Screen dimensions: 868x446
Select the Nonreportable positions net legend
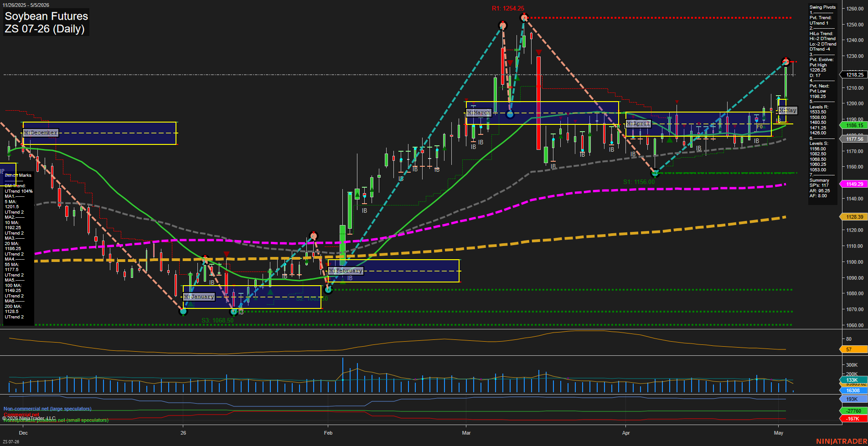click(56, 420)
